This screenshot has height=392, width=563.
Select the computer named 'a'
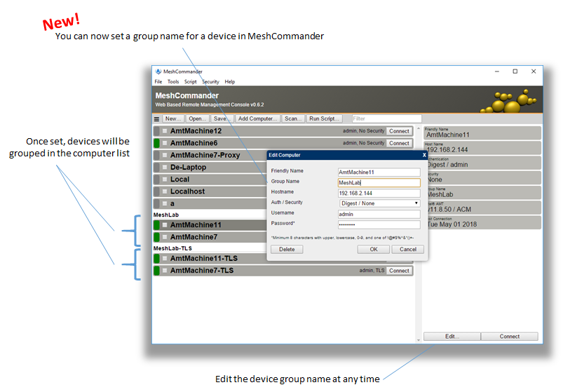(210, 204)
